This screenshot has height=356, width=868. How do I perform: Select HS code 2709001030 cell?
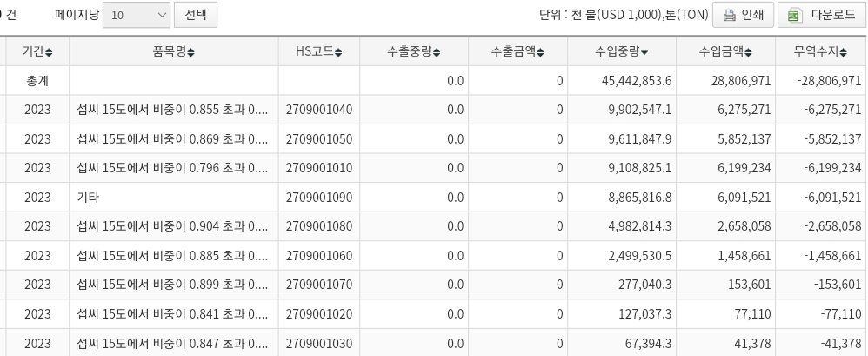tap(318, 344)
